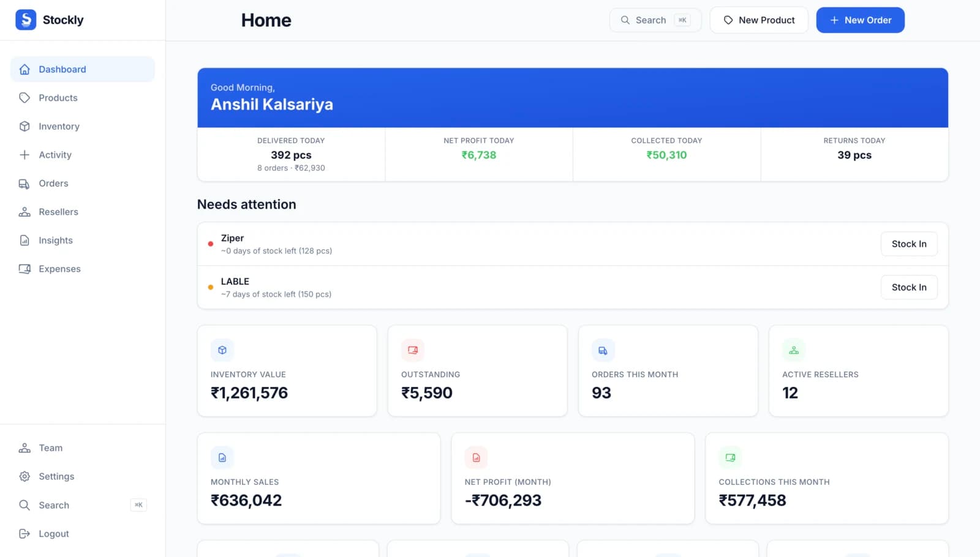
Task: Click the Resellers people icon
Action: pos(24,212)
